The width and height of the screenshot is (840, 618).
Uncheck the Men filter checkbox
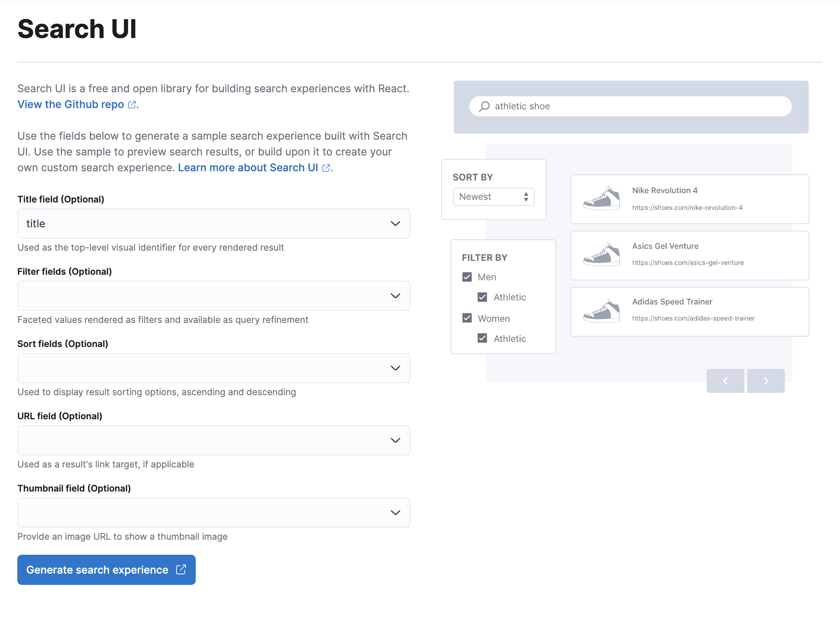tap(467, 277)
